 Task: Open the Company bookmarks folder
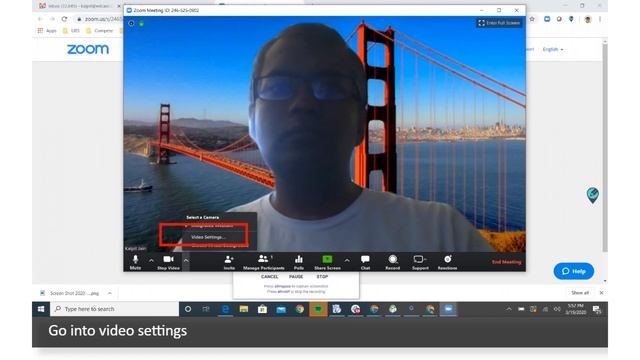pyautogui.click(x=99, y=31)
